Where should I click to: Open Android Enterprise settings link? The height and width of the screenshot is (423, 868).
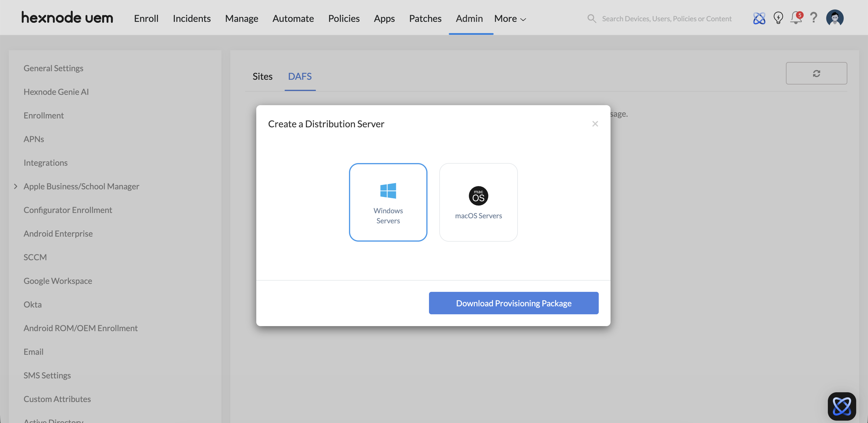(x=58, y=234)
